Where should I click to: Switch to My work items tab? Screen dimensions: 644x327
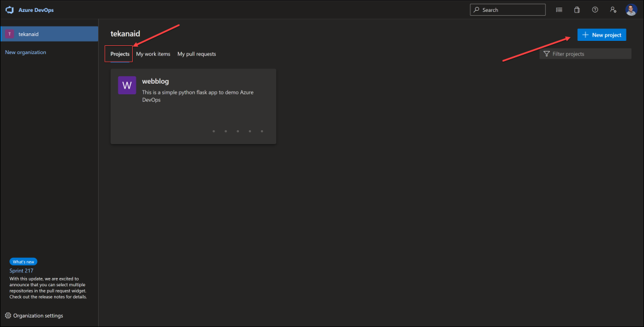(153, 54)
